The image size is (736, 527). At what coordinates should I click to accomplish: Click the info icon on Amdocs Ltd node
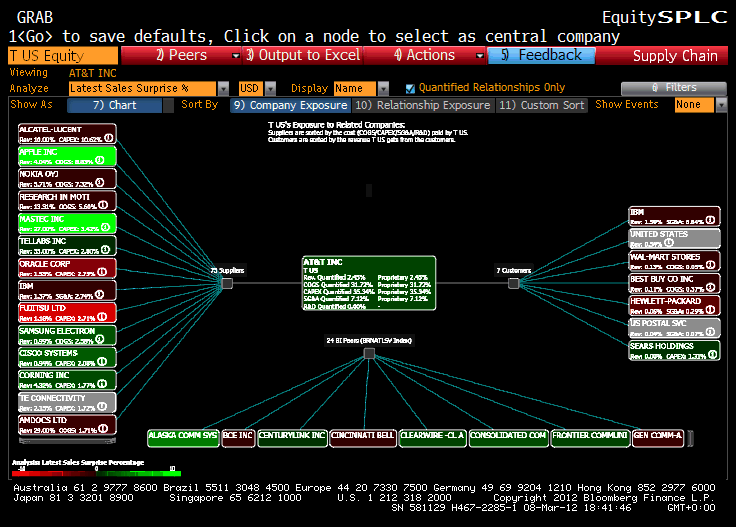coord(103,428)
